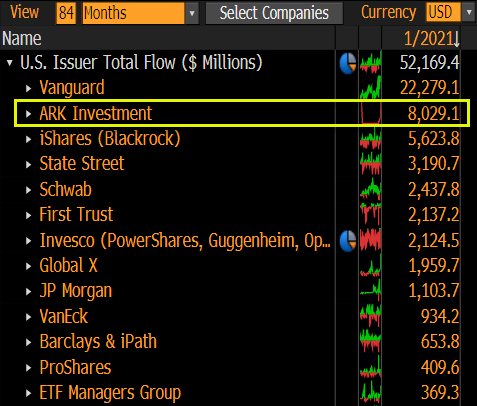The image size is (477, 406).
Task: Expand the First Trust row
Action: [29, 215]
